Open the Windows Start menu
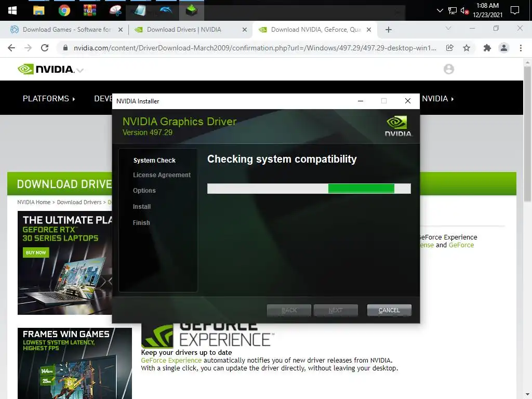The width and height of the screenshot is (532, 399). (x=12, y=10)
